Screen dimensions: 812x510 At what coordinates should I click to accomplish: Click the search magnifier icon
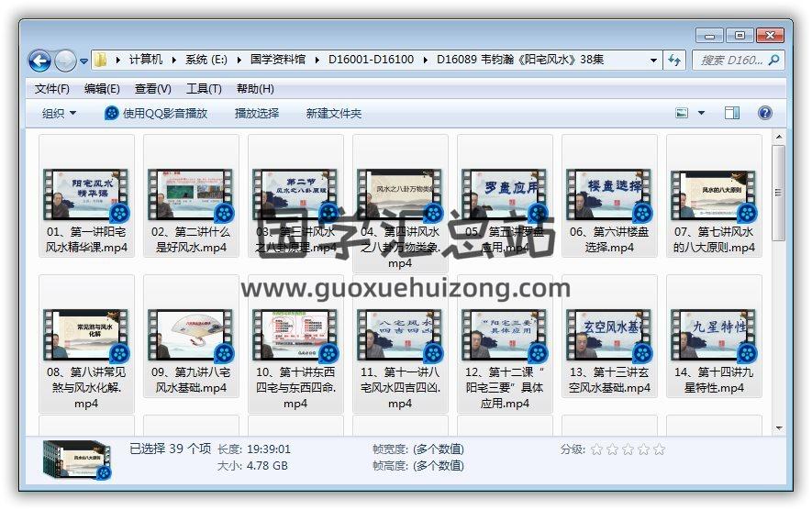[x=774, y=61]
